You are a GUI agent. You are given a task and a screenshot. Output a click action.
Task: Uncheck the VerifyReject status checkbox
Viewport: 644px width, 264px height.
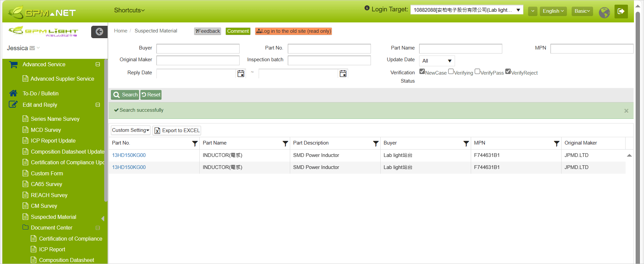(x=508, y=71)
